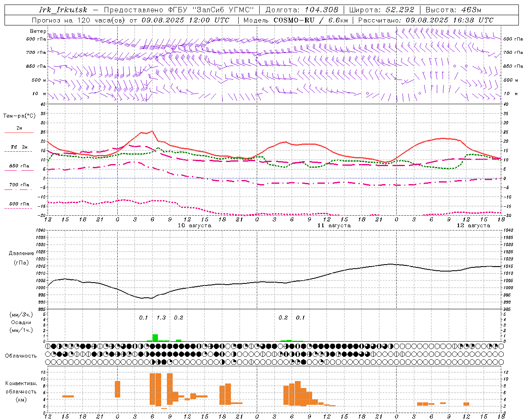This screenshot has width=525, height=420.
Task: Click Рассчитано: 09.08.2025 16:38 UTC timestamp
Action: coord(426,20)
